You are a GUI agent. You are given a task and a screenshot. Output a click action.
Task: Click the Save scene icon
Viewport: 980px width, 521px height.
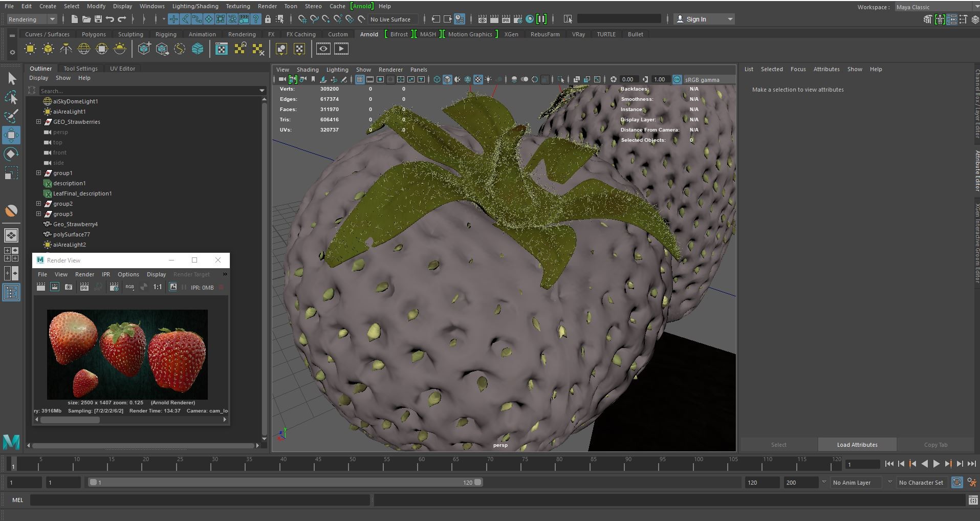pos(98,19)
